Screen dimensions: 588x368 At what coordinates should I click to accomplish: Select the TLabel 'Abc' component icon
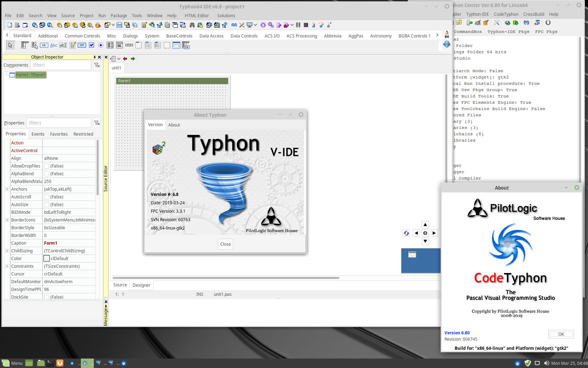click(x=54, y=45)
